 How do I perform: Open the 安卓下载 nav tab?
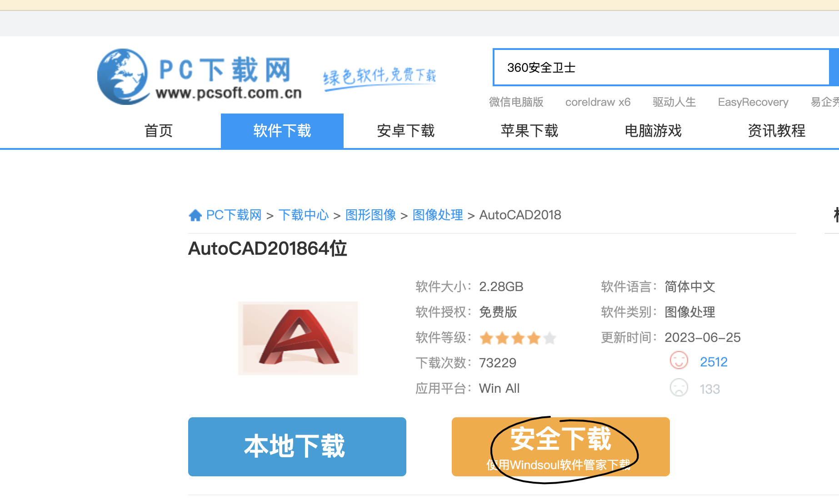406,131
